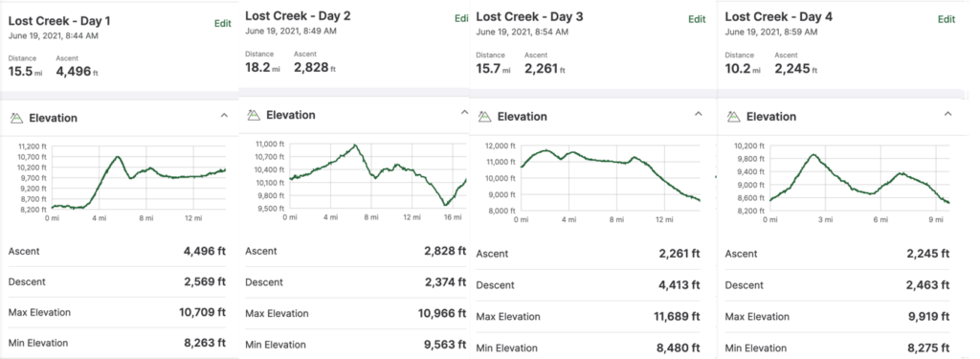Edit the Lost Creek Day 3 track

pos(697,19)
